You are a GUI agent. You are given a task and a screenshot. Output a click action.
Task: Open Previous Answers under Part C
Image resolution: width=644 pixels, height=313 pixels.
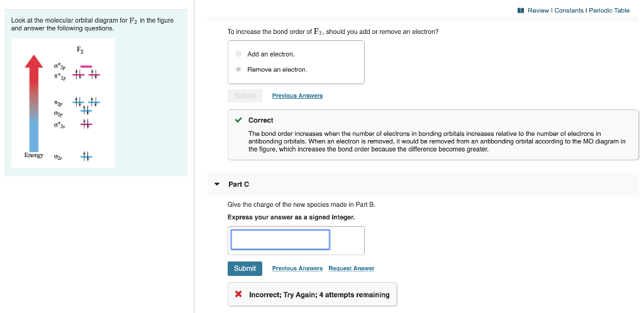[297, 268]
